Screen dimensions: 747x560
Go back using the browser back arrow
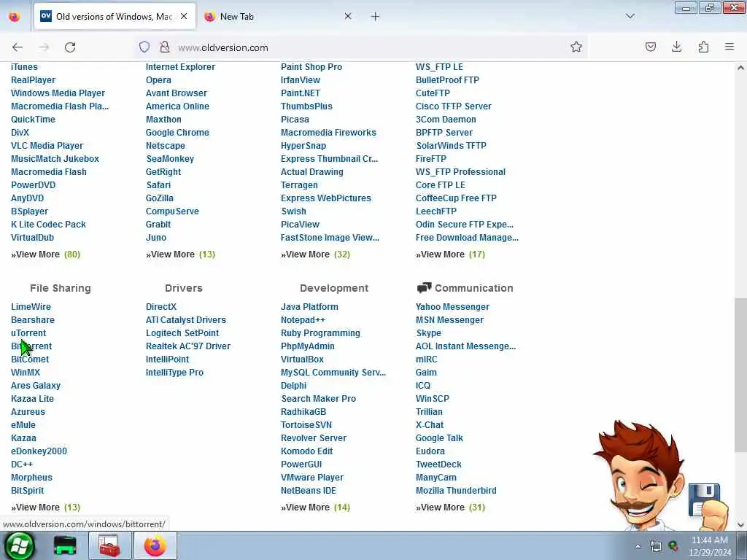click(18, 47)
